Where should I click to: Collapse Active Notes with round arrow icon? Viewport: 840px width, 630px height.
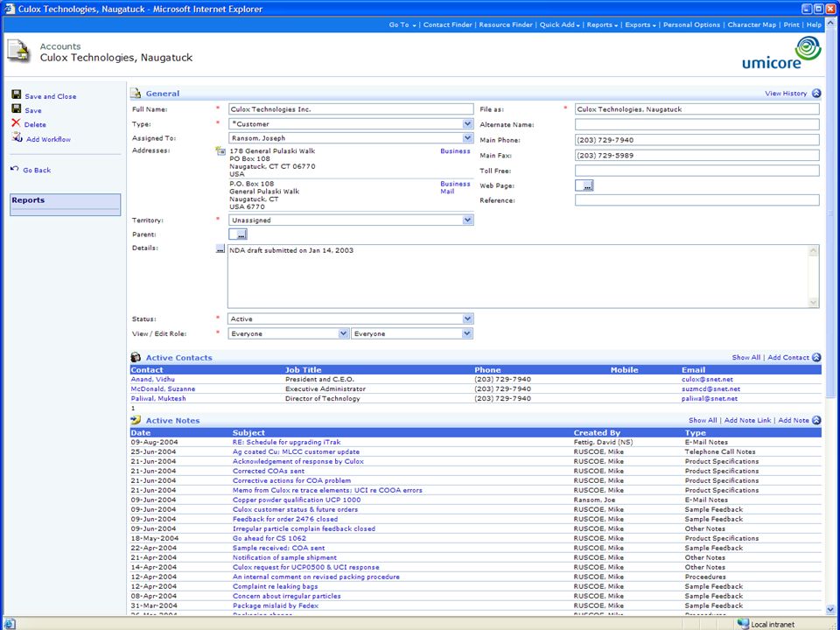click(816, 421)
